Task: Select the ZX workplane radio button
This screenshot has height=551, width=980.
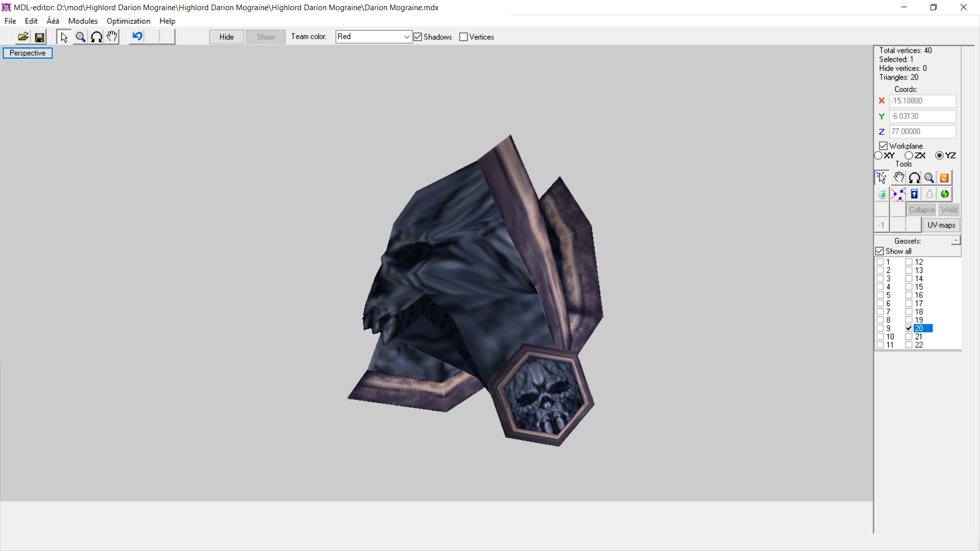Action: point(909,156)
